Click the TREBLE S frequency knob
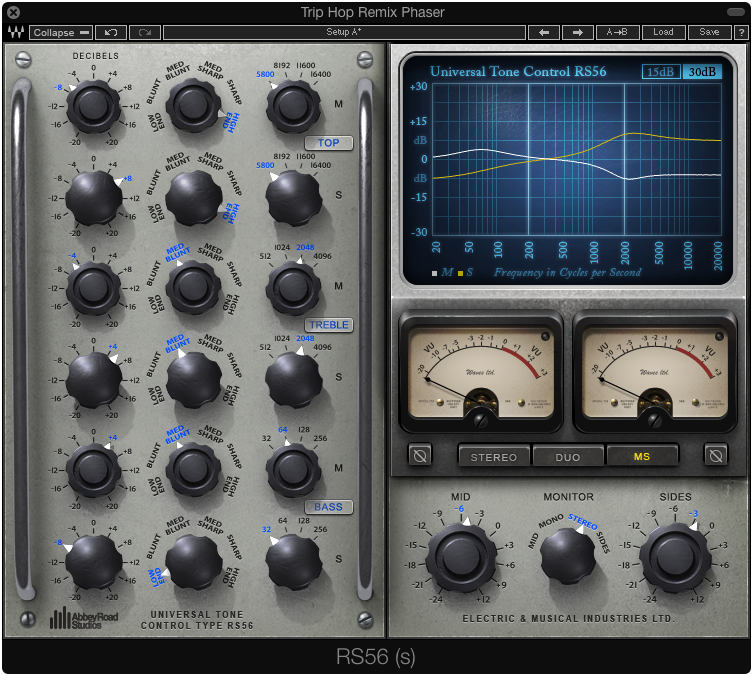Image resolution: width=753 pixels, height=676 pixels. click(x=293, y=380)
